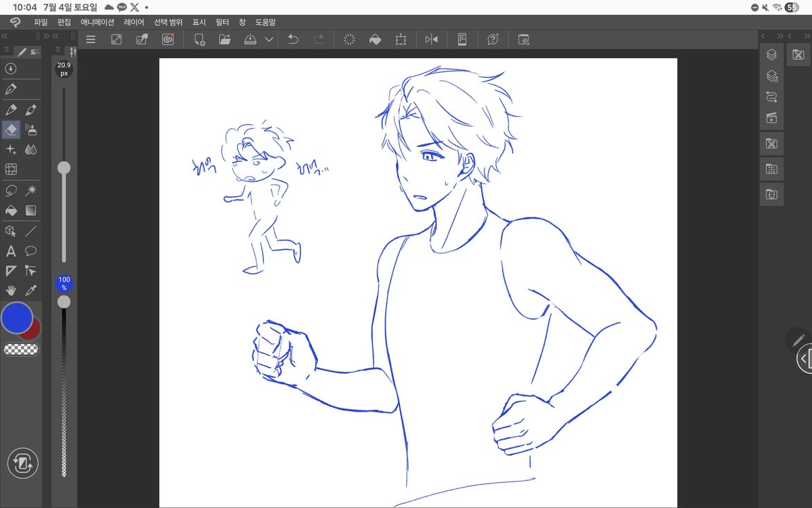
Task: Select the sparkle Decoration tool
Action: click(11, 150)
